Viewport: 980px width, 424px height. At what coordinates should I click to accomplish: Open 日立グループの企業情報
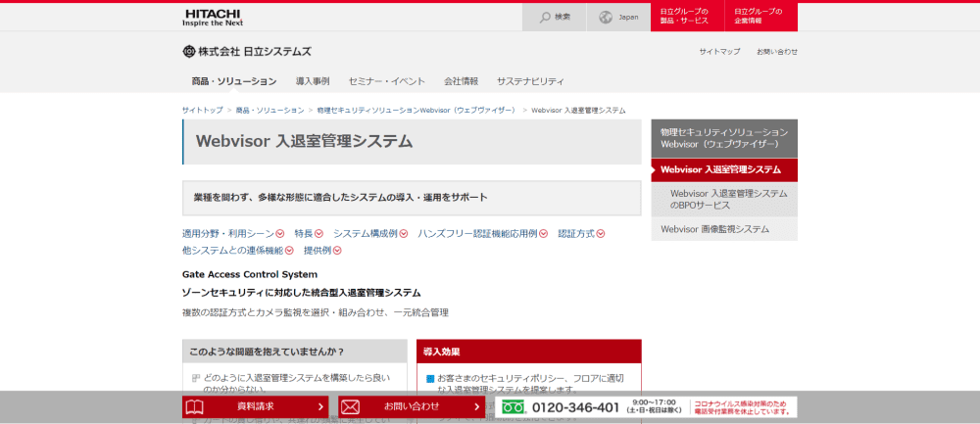760,18
